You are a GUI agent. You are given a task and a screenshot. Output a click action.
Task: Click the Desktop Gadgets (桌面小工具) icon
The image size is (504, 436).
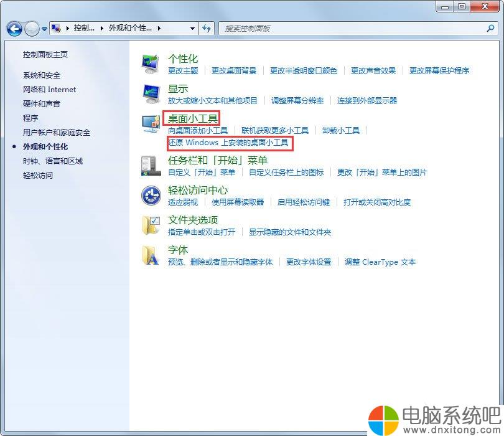click(151, 124)
